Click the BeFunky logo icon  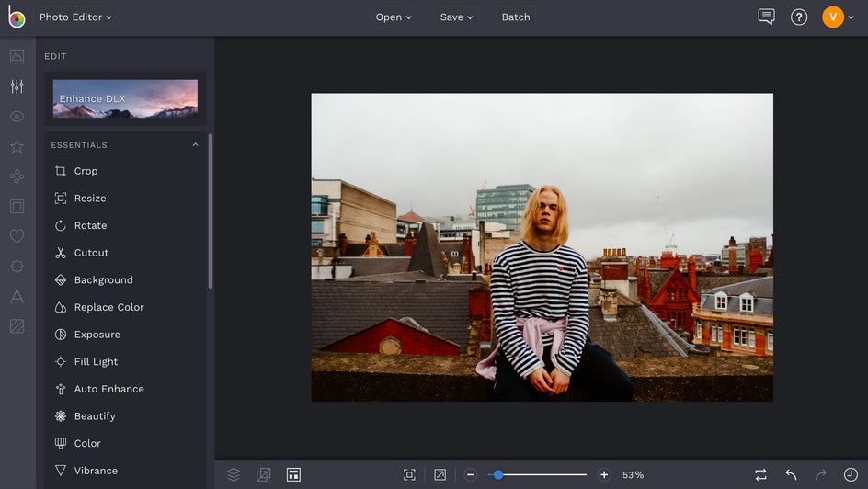17,17
